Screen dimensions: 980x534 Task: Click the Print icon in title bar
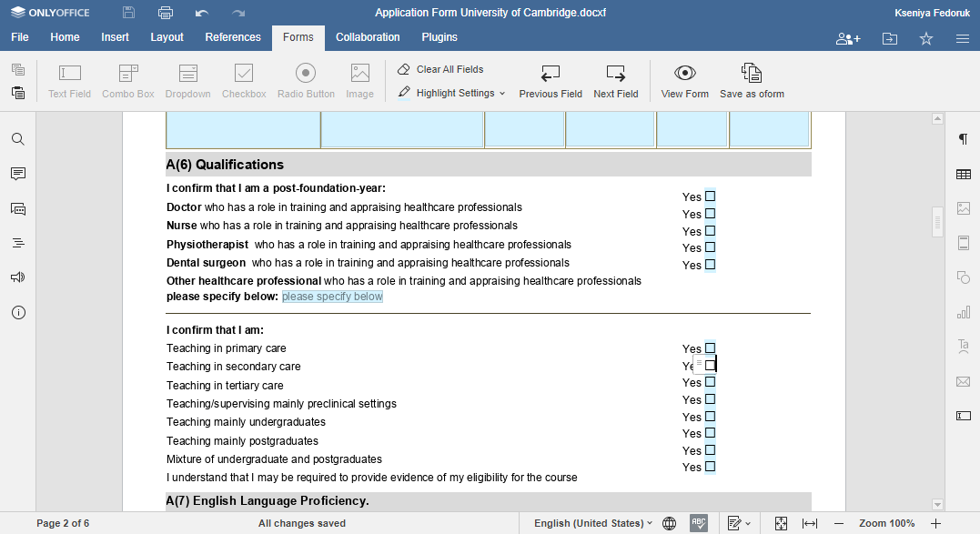pyautogui.click(x=165, y=13)
